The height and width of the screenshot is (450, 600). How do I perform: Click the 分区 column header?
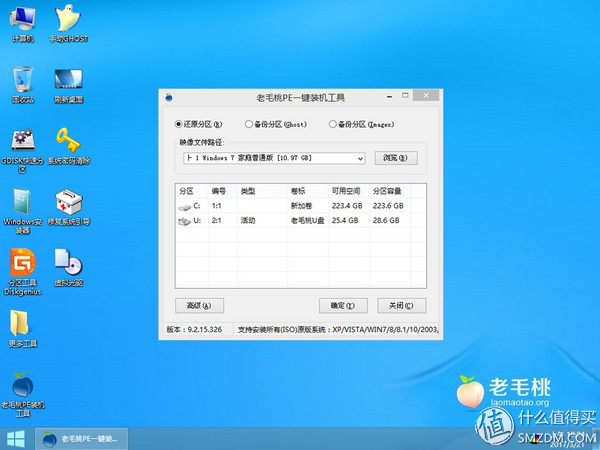pyautogui.click(x=192, y=191)
